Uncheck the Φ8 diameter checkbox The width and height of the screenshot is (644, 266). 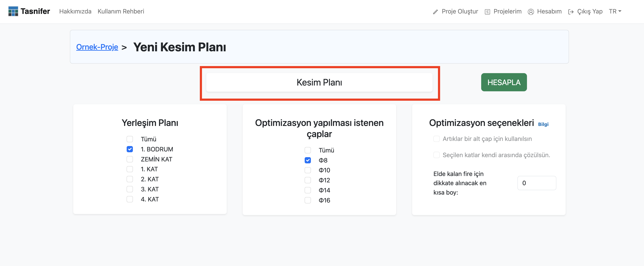coord(308,160)
